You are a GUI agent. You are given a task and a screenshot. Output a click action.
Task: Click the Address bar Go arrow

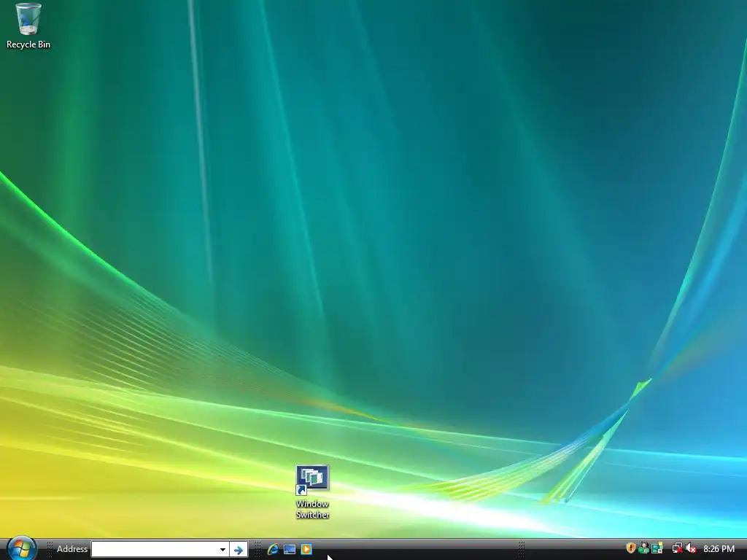[239, 550]
